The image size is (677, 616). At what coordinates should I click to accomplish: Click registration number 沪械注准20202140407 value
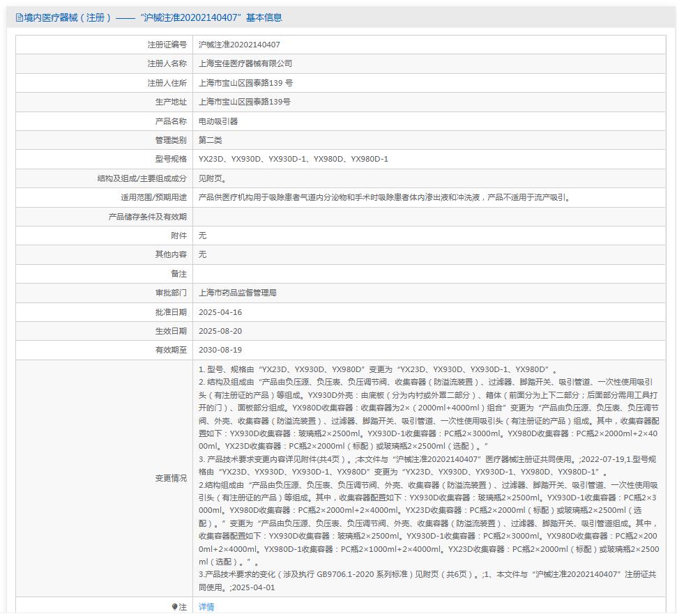point(239,45)
